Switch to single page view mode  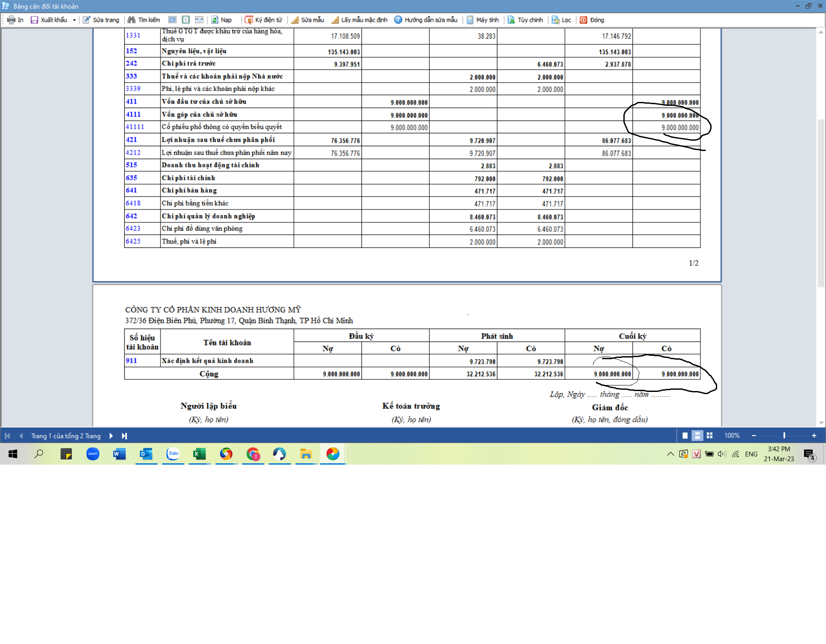coord(685,435)
